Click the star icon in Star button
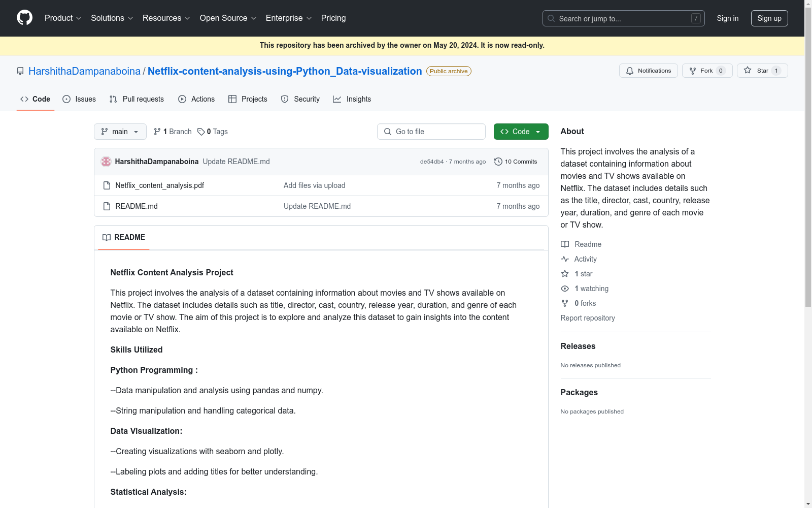The image size is (812, 508). coord(748,70)
